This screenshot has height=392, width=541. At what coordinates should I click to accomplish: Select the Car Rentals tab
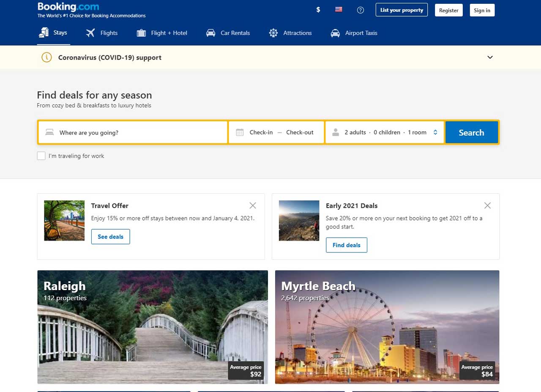coord(228,33)
